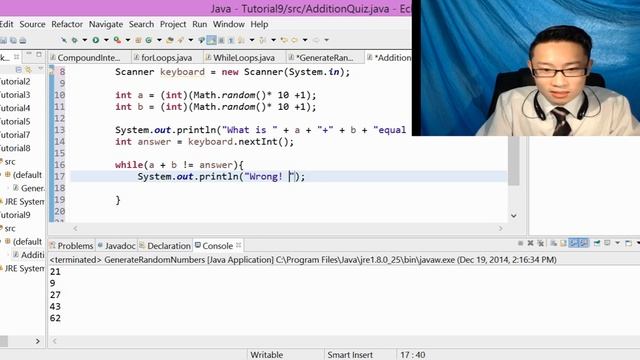Open the Project menu
Image resolution: width=640 pixels, height=360 pixels.
click(173, 24)
